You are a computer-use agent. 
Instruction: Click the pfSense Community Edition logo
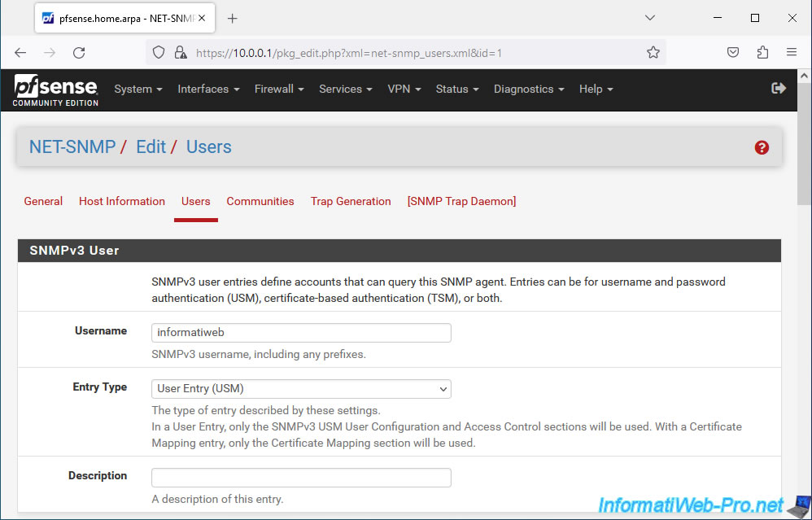coord(55,90)
